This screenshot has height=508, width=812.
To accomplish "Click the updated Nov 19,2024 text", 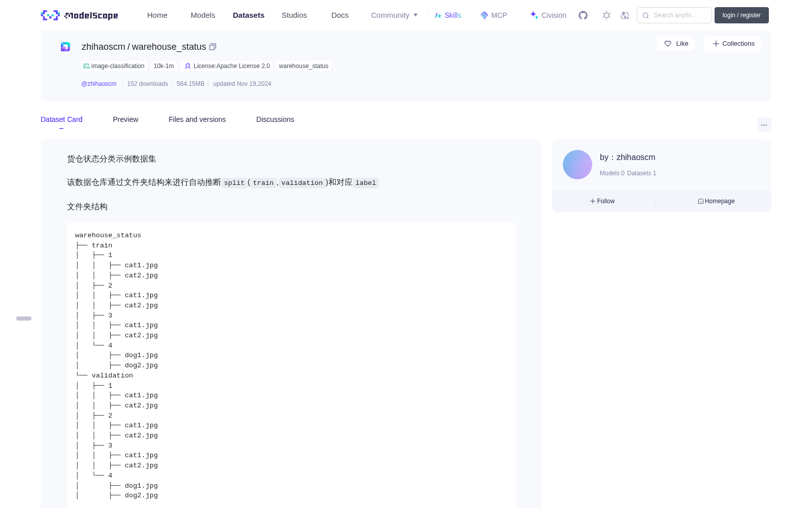I will click(242, 84).
